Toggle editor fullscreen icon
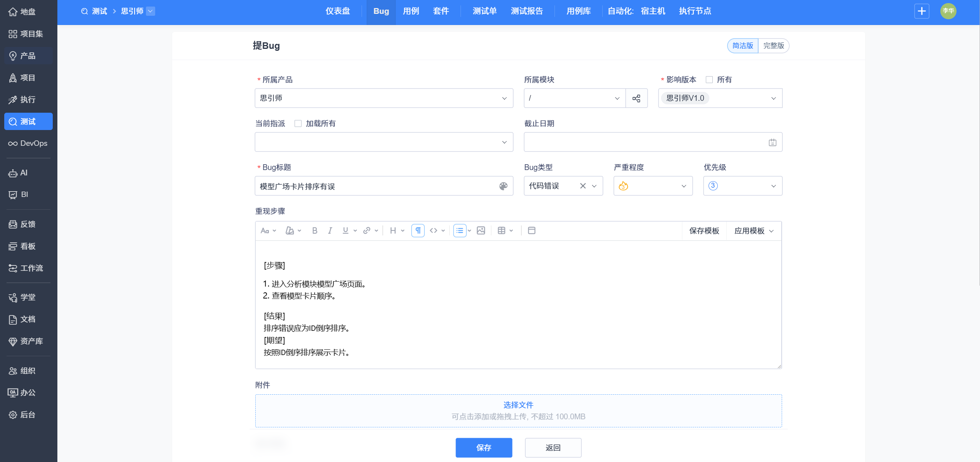Screen dimensions: 980x462 (x=531, y=230)
